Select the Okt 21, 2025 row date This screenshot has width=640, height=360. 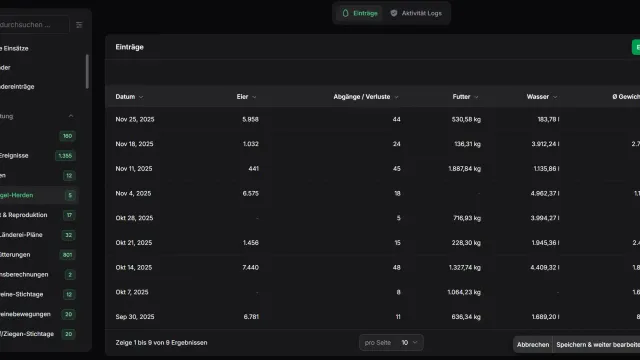133,242
